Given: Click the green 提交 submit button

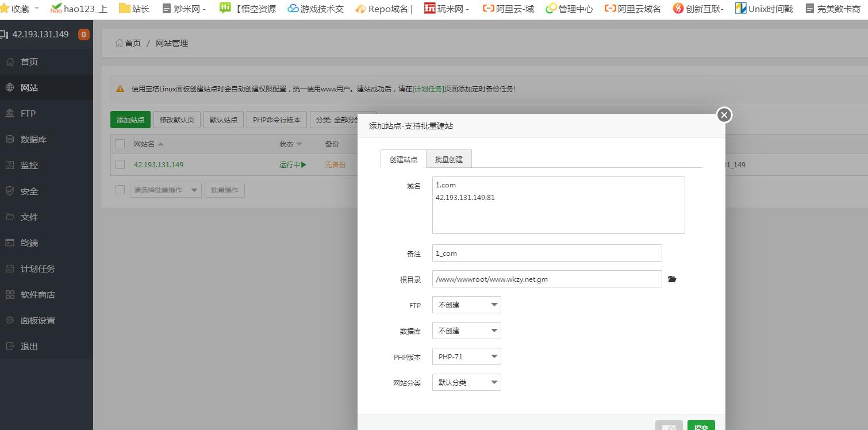Looking at the screenshot, I should (701, 426).
